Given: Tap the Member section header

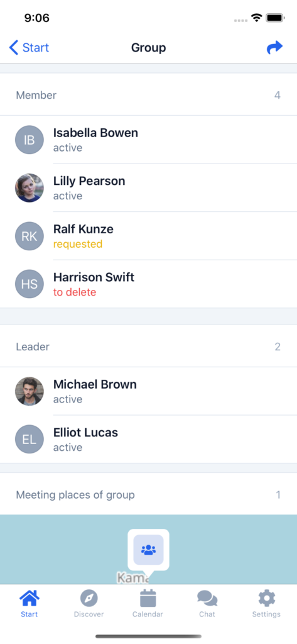Looking at the screenshot, I should tap(148, 95).
